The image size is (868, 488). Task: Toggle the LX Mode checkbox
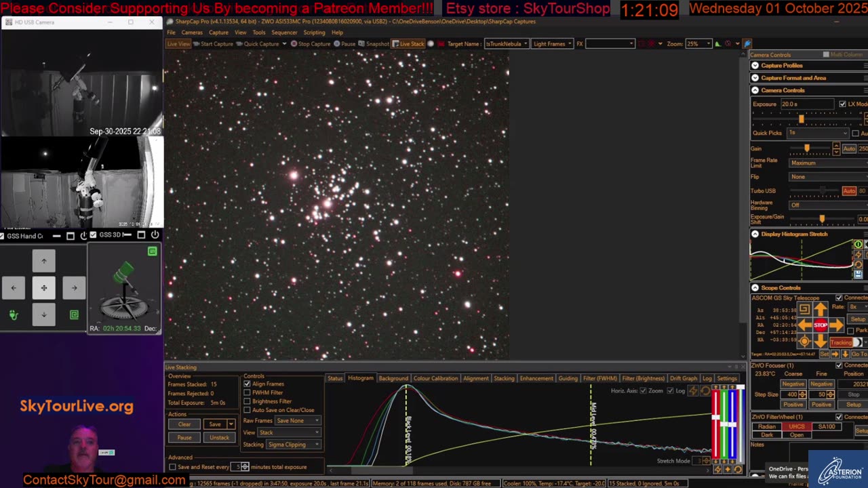[842, 104]
